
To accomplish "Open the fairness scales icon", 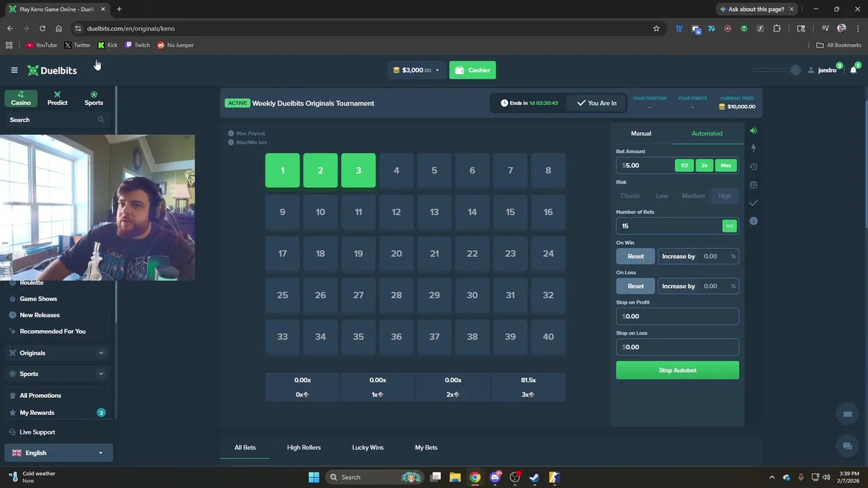I will [753, 184].
